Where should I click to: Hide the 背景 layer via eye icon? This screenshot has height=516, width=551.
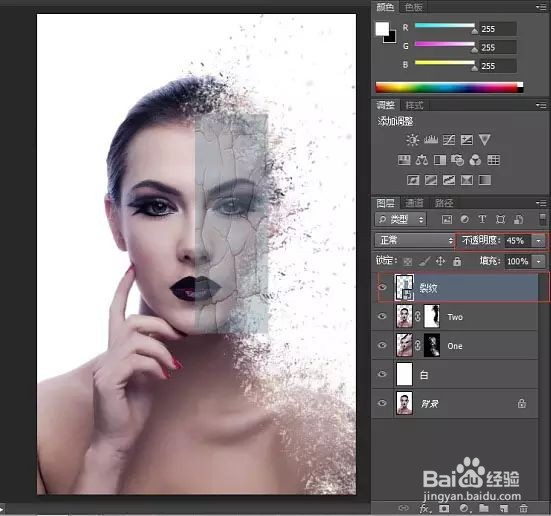click(x=382, y=403)
